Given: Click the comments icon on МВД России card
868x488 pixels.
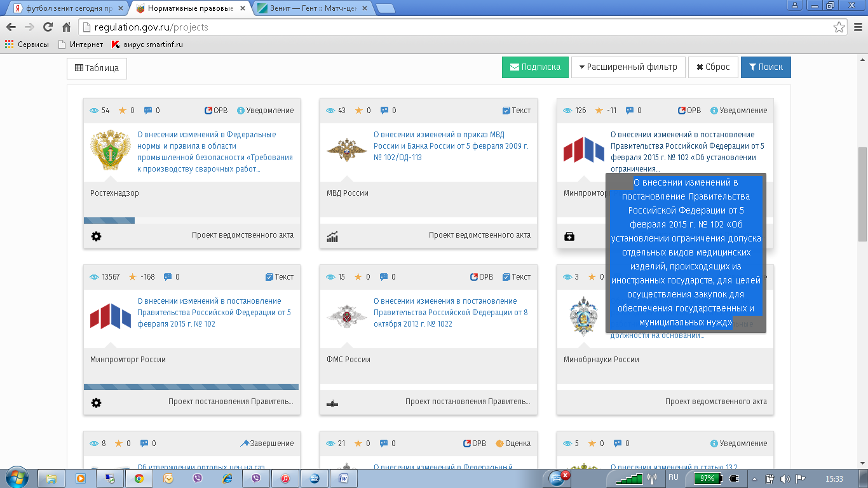Looking at the screenshot, I should pyautogui.click(x=384, y=111).
